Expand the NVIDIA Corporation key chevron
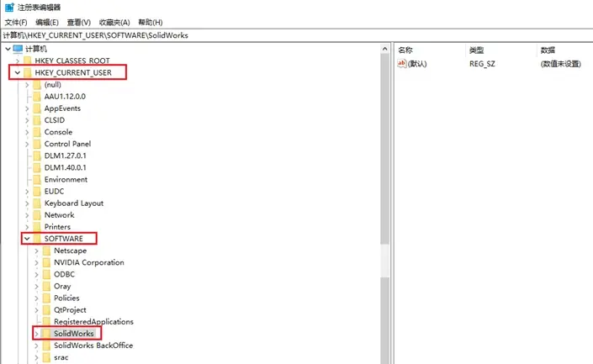The width and height of the screenshot is (593, 364). pyautogui.click(x=37, y=262)
